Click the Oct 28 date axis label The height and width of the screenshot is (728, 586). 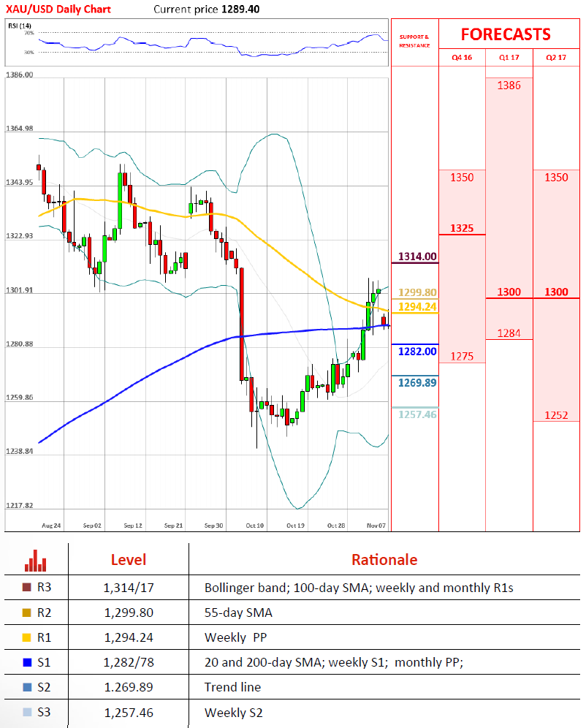pos(336,526)
